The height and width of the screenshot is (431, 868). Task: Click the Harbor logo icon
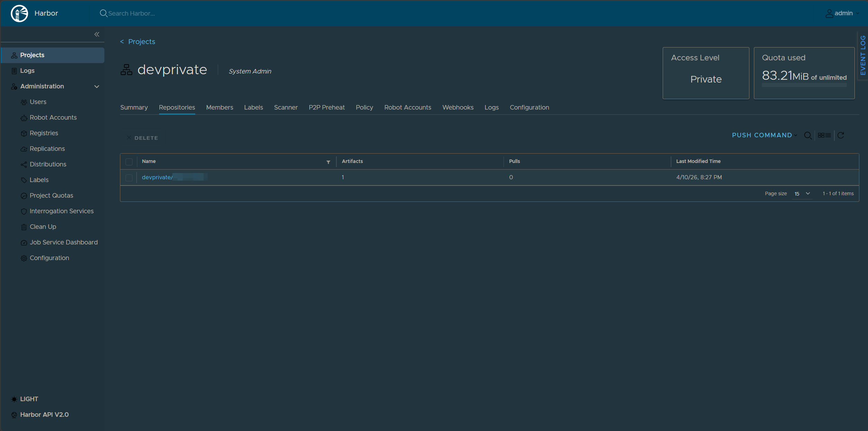coord(19,13)
